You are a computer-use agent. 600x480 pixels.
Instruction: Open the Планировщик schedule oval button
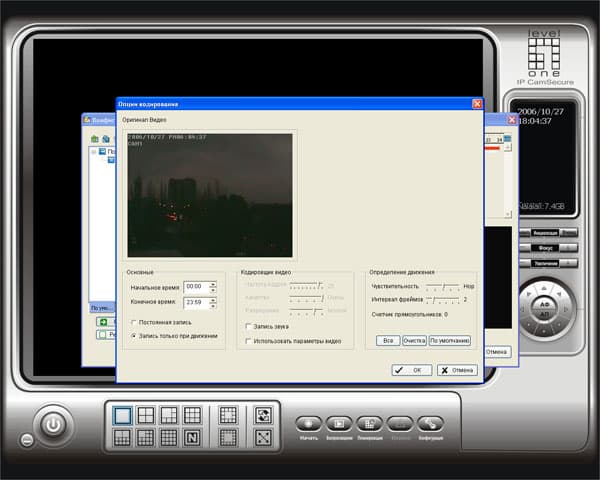370,424
